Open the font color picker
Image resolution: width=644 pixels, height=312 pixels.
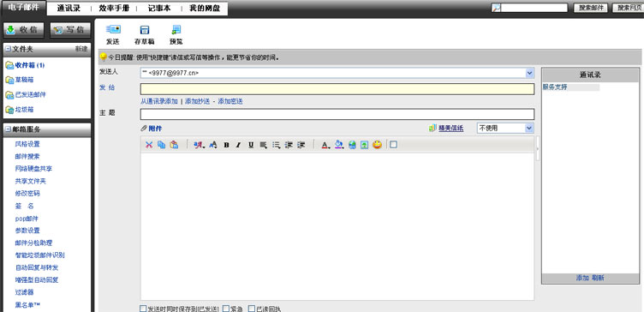tap(326, 145)
